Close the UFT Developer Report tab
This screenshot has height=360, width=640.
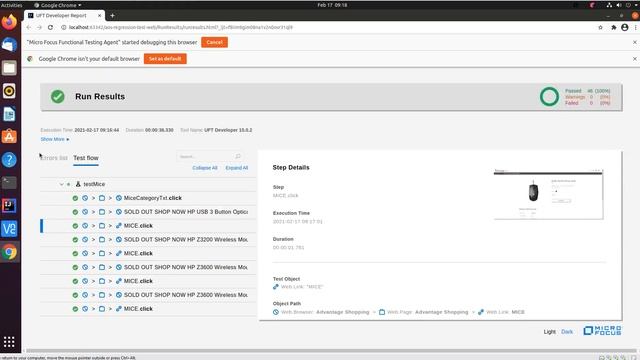[99, 16]
